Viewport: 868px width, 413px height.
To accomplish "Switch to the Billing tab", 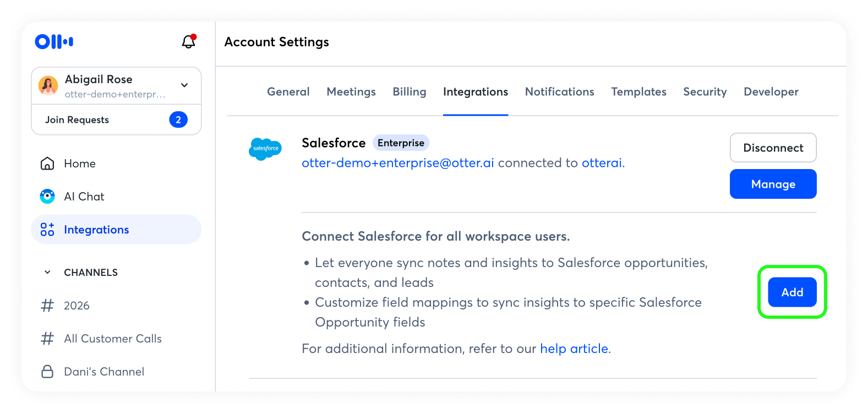I will (x=409, y=92).
